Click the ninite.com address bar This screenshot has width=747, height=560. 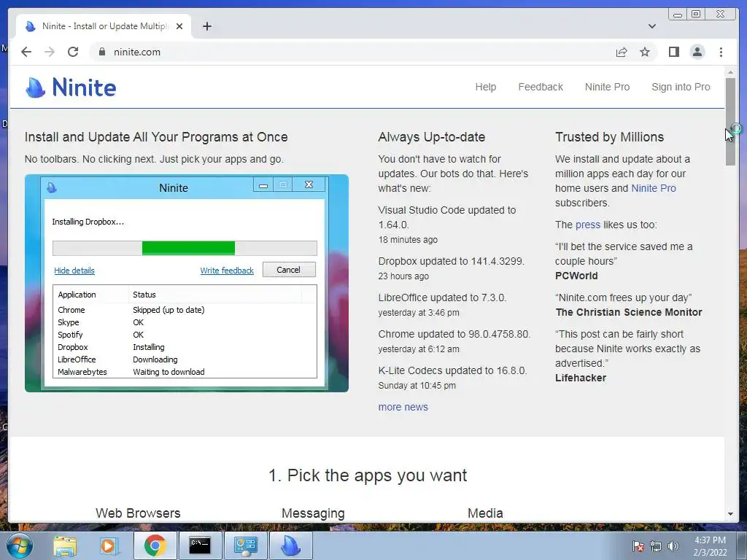click(352, 52)
